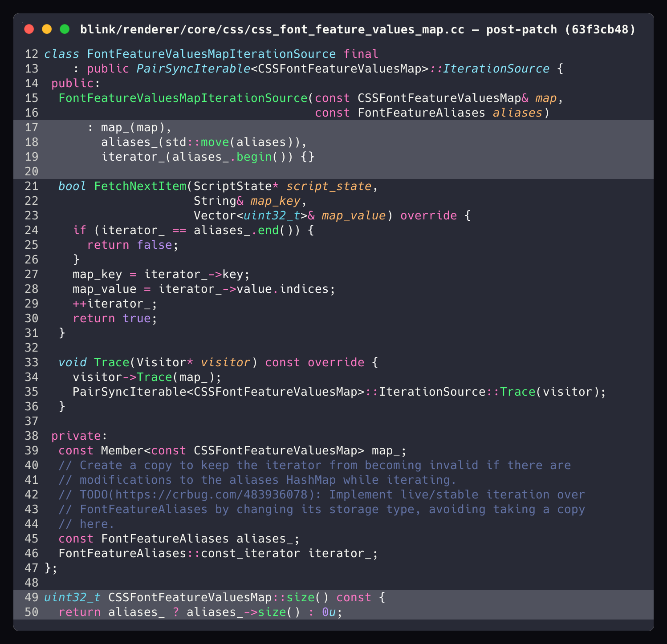667x644 pixels.
Task: Select the Trace method on line 33
Action: tap(112, 362)
